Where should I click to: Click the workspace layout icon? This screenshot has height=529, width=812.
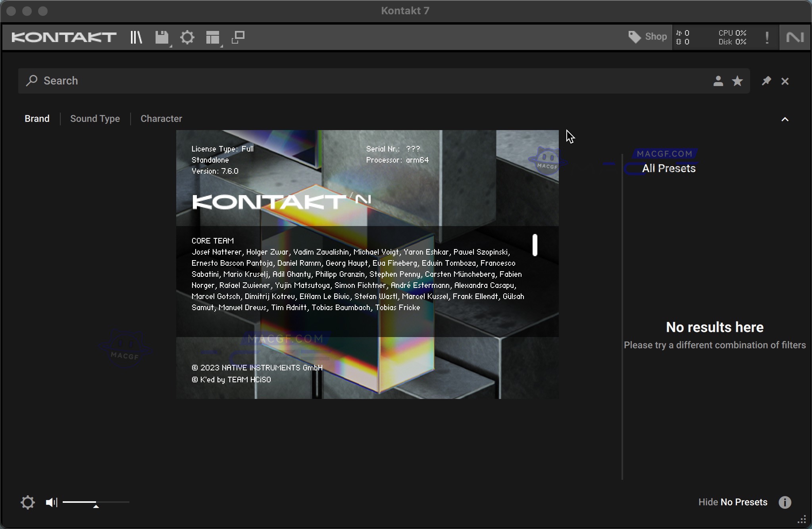(x=212, y=37)
